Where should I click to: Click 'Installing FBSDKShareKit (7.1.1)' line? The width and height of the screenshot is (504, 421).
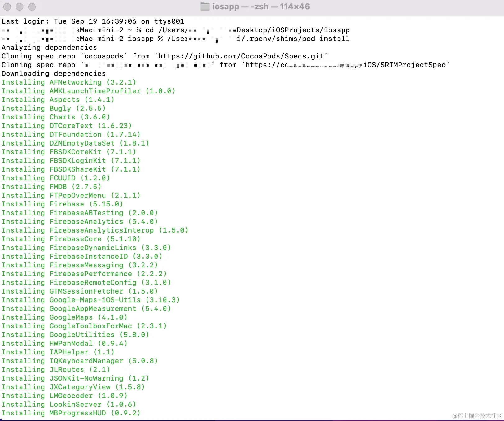tap(71, 169)
